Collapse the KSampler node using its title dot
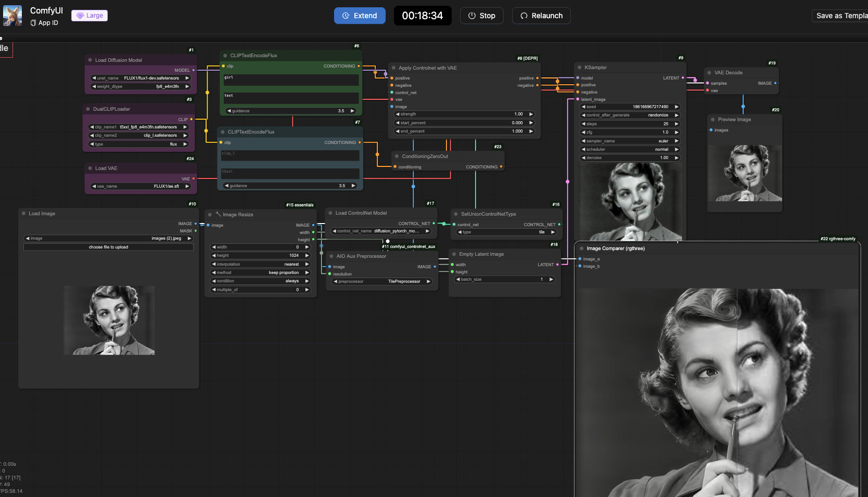868x497 pixels. (580, 68)
